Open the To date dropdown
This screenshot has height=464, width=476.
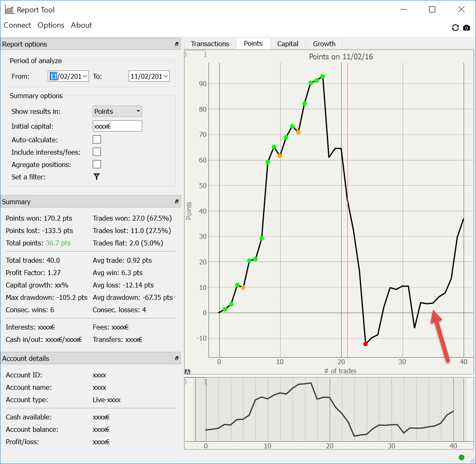point(166,76)
